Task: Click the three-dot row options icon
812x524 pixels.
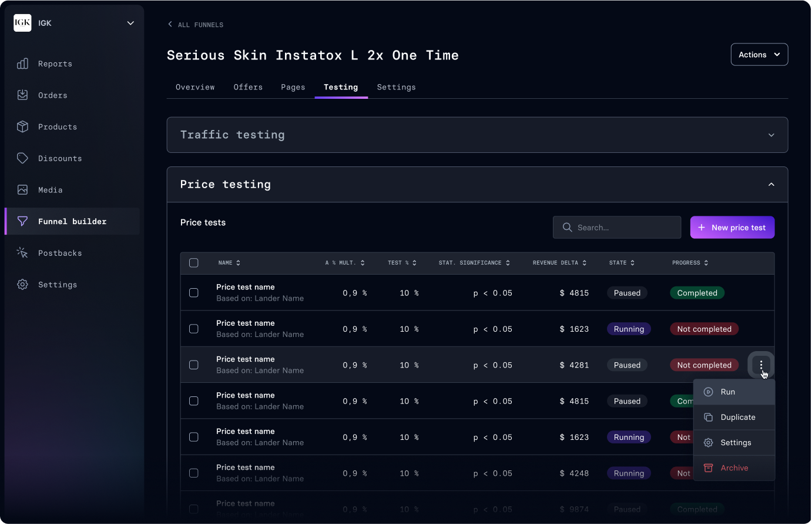Action: tap(761, 365)
